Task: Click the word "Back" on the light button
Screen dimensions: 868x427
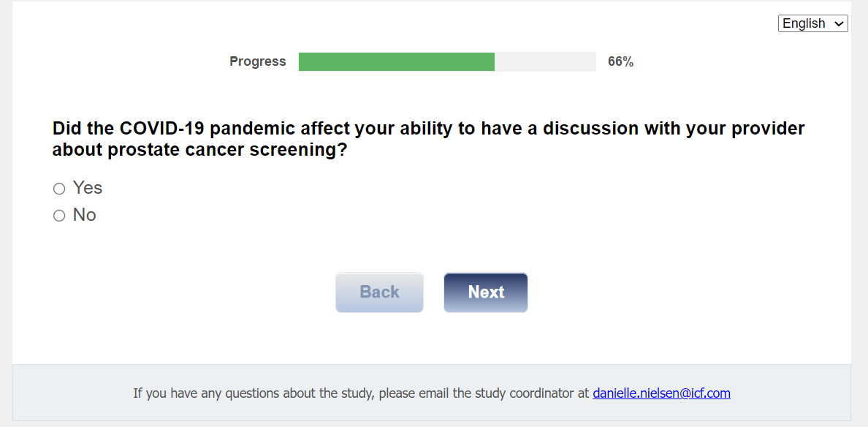Action: click(x=379, y=292)
